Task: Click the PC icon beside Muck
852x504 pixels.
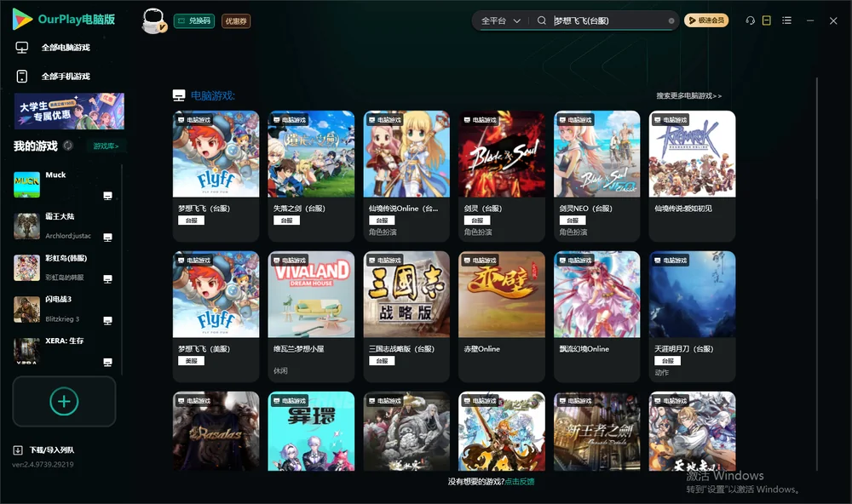Action: point(107,196)
